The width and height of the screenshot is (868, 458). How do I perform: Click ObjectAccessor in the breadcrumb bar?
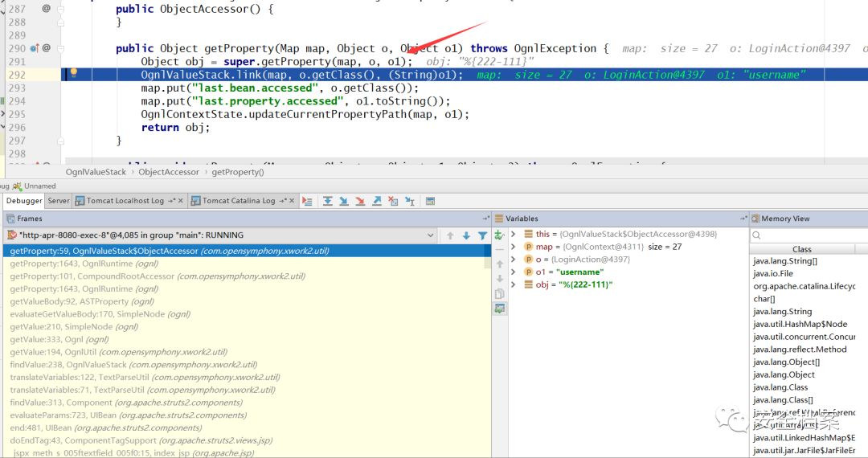pyautogui.click(x=168, y=172)
